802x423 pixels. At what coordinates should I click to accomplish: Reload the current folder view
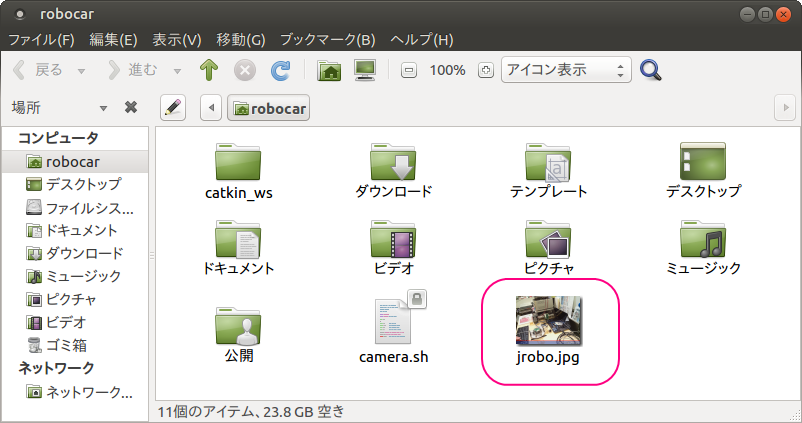(x=280, y=70)
